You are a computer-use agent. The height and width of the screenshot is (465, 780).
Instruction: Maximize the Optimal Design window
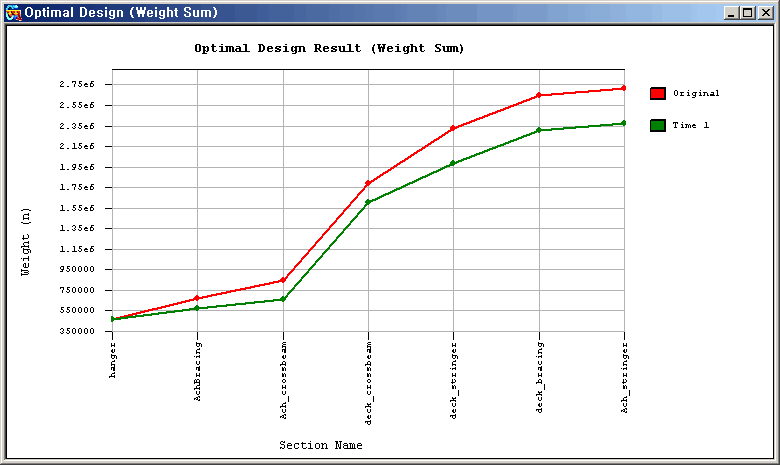[x=748, y=13]
